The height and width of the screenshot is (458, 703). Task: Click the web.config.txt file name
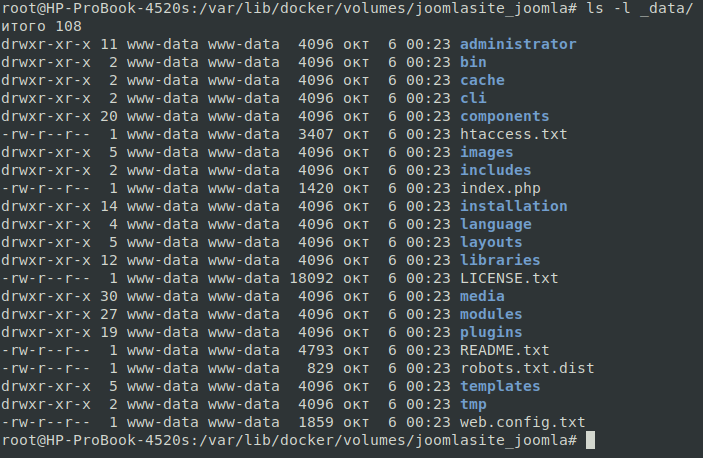(x=522, y=422)
